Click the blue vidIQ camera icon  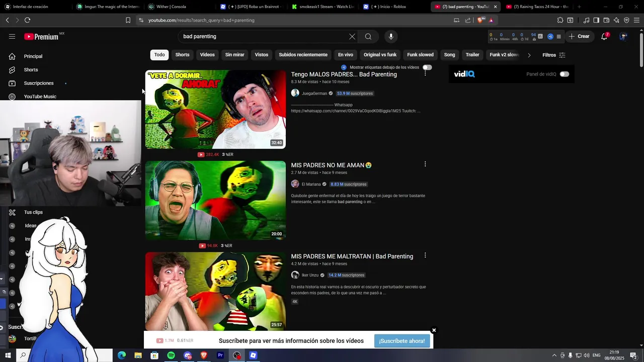[550, 36]
